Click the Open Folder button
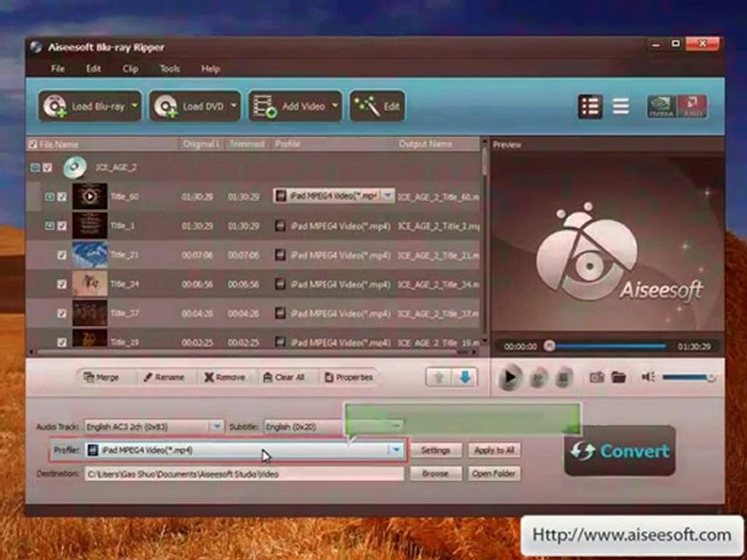Screen dimensions: 747x560 (x=494, y=474)
